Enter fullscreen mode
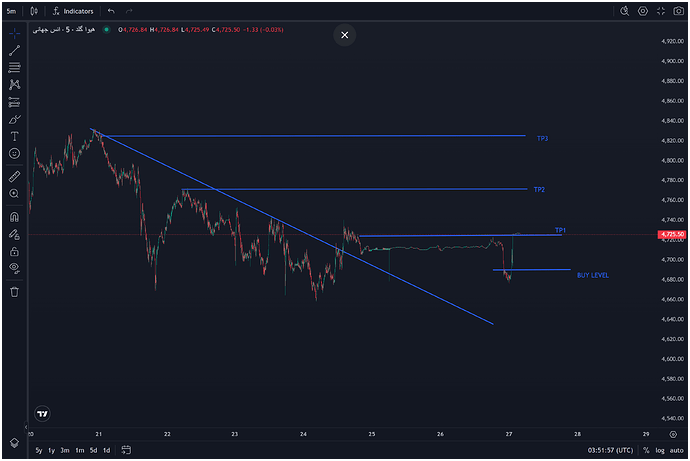Viewport: 690px width, 461px height. [661, 11]
